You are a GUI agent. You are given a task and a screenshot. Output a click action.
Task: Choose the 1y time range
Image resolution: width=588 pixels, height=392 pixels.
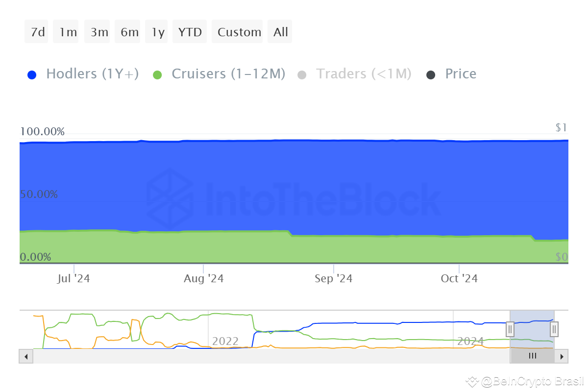(x=157, y=32)
